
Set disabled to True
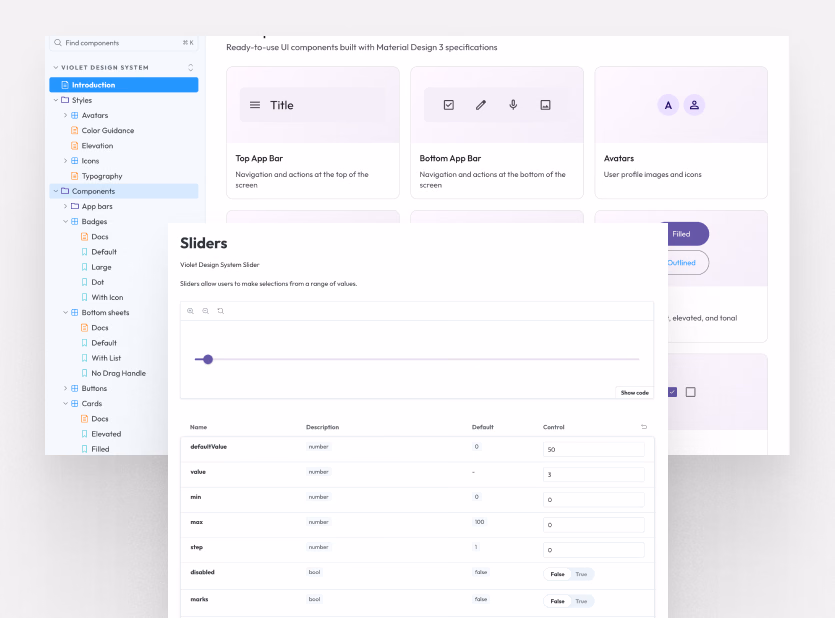point(581,574)
